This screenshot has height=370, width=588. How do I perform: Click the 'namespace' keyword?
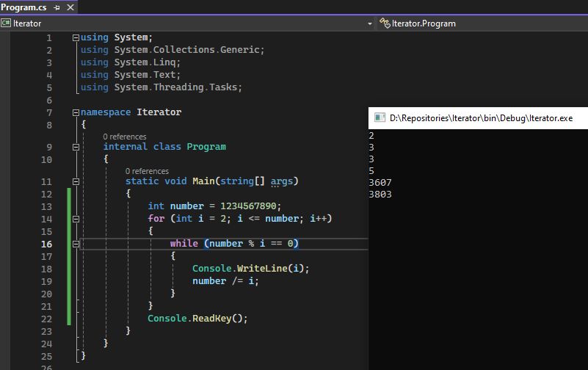(106, 112)
